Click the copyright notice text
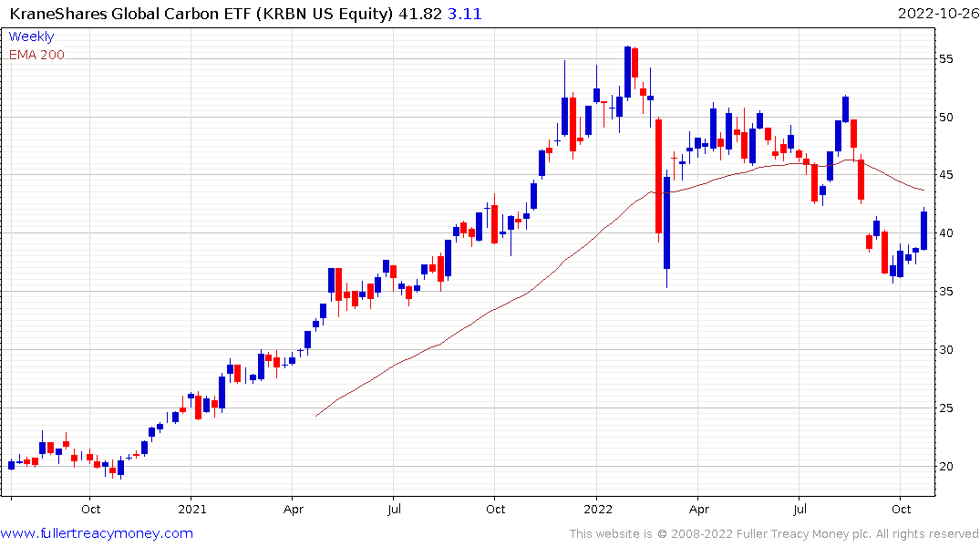The image size is (980, 547). tap(774, 534)
